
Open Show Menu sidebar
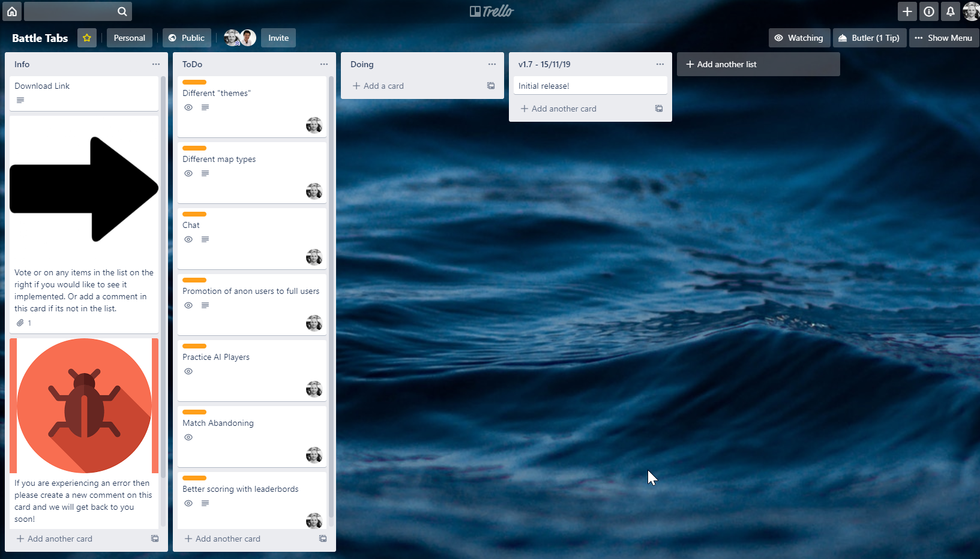pos(943,38)
